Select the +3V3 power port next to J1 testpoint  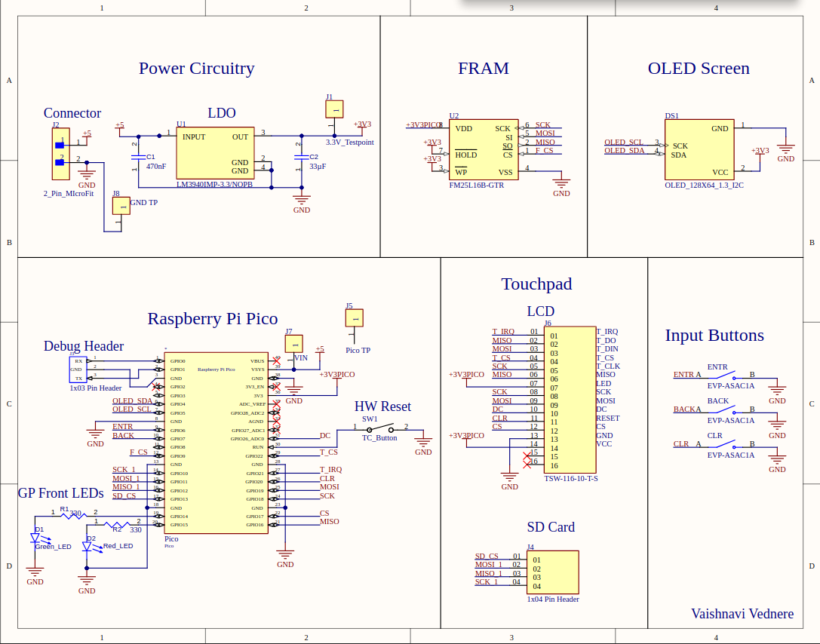(362, 127)
